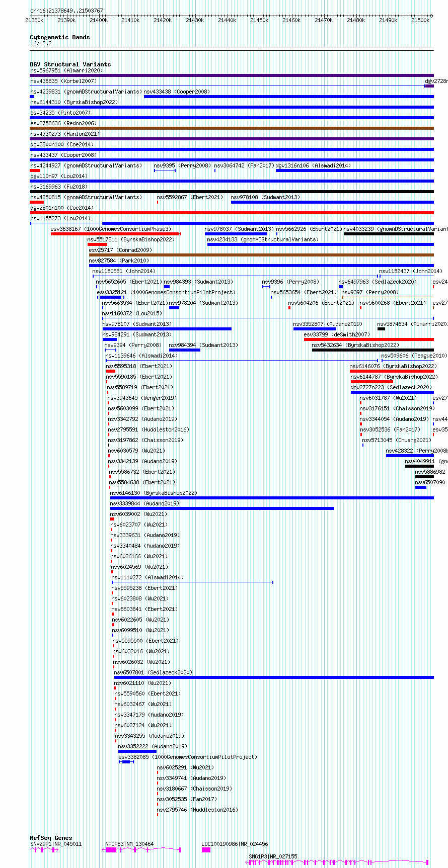The width and height of the screenshot is (448, 868).
Task: Select dgv2727n223 (Sedlazeck2020) label
Action: coord(391,387)
